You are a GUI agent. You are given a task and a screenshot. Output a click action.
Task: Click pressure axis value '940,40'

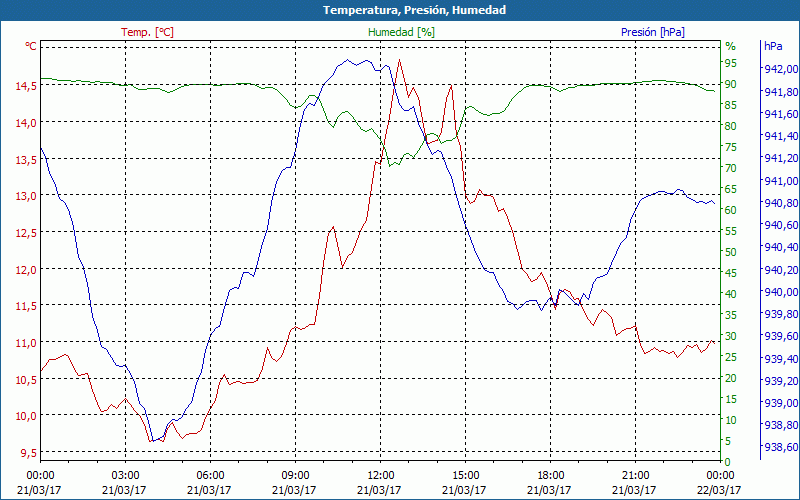coord(781,247)
